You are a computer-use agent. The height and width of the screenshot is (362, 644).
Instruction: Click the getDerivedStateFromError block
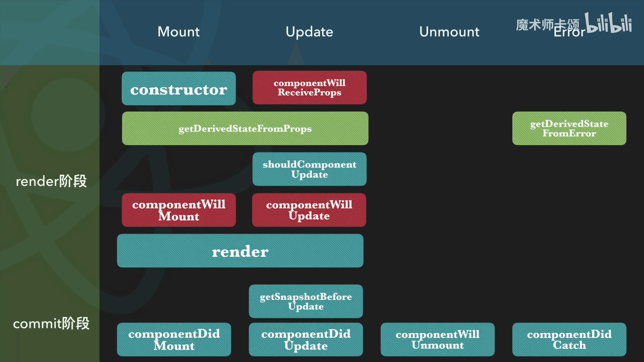(x=569, y=129)
